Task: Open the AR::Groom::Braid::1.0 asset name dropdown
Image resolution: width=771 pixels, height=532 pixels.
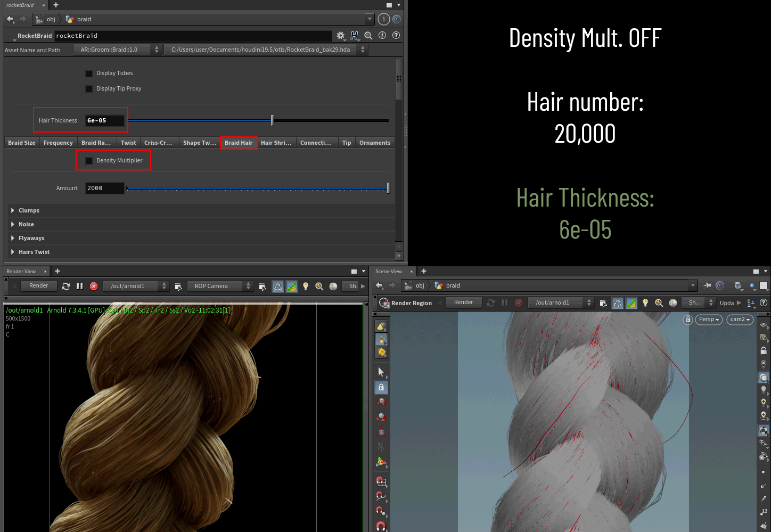Action: (117, 50)
